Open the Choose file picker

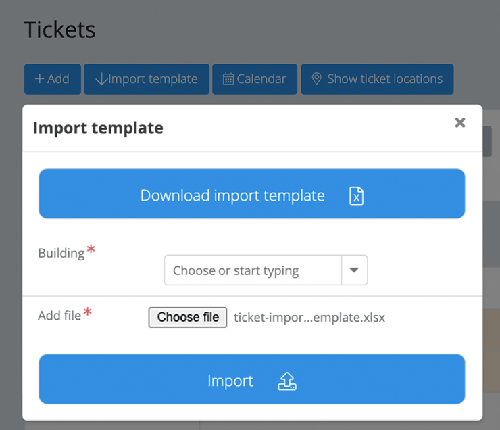pos(188,317)
